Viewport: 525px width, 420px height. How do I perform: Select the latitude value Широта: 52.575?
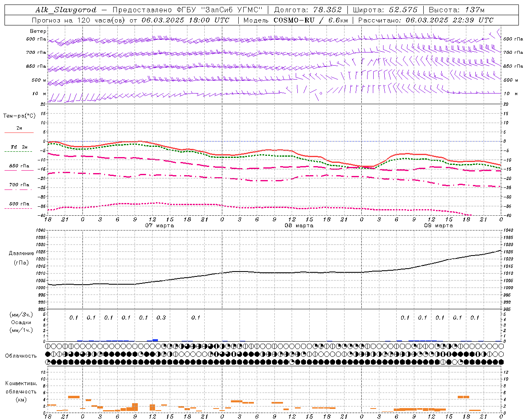tap(385, 10)
